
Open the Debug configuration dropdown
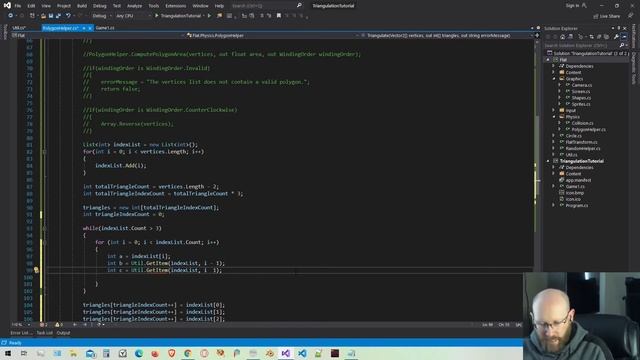click(x=102, y=16)
